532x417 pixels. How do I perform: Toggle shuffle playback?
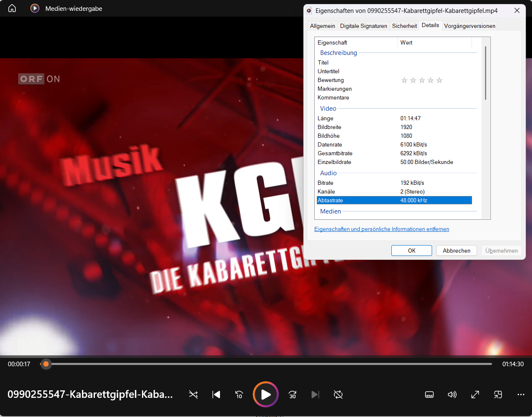click(x=193, y=395)
